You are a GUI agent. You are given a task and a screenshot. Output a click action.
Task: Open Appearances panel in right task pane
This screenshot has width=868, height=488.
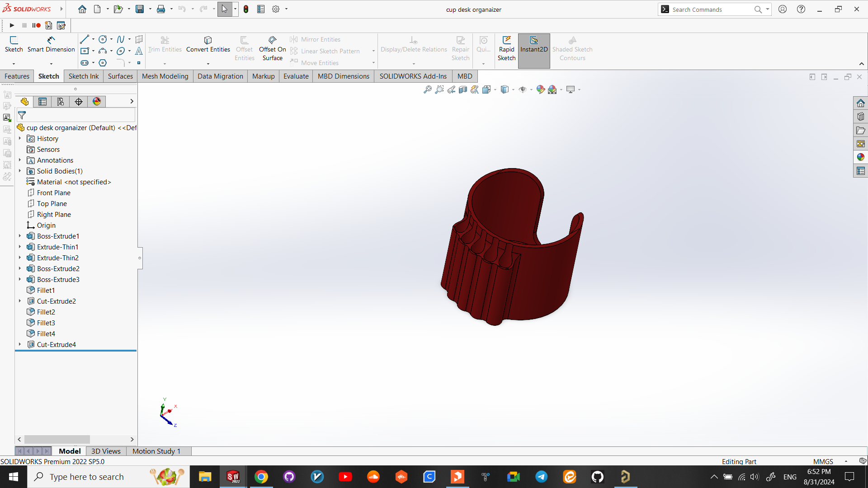point(860,157)
